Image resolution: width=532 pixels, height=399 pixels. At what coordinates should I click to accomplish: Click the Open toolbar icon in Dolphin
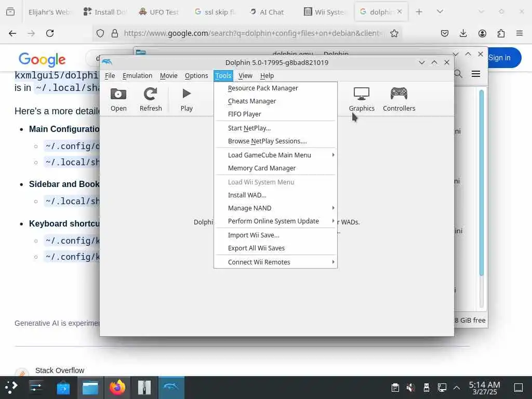click(118, 99)
